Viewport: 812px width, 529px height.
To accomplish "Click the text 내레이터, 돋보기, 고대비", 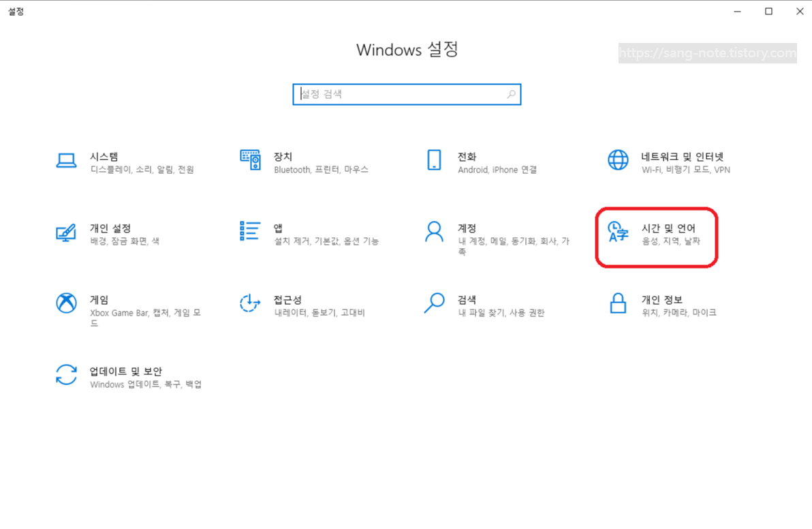I will click(319, 312).
